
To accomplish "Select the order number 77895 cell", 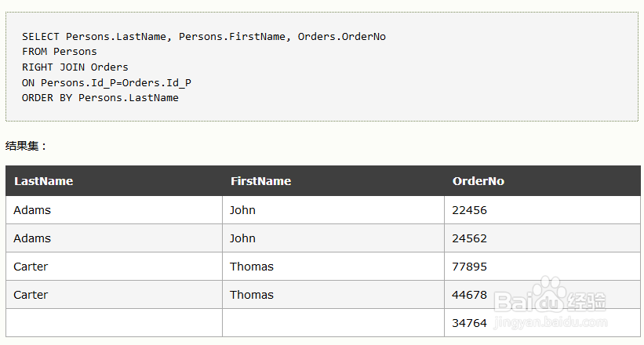I will point(542,267).
